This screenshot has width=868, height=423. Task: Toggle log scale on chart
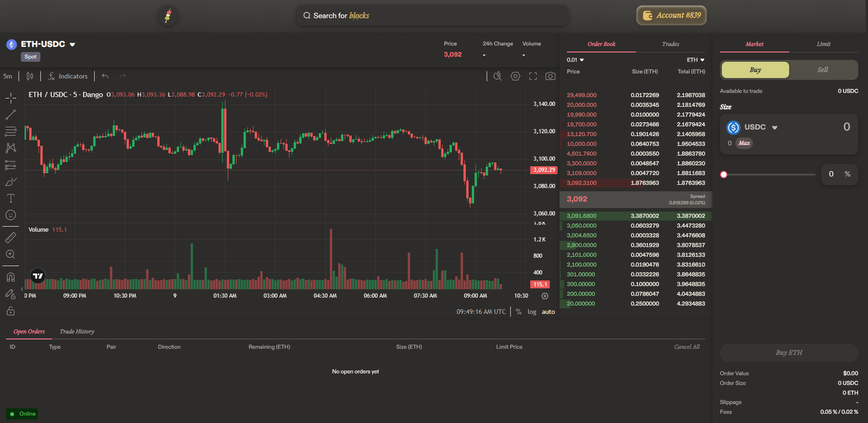click(x=532, y=312)
